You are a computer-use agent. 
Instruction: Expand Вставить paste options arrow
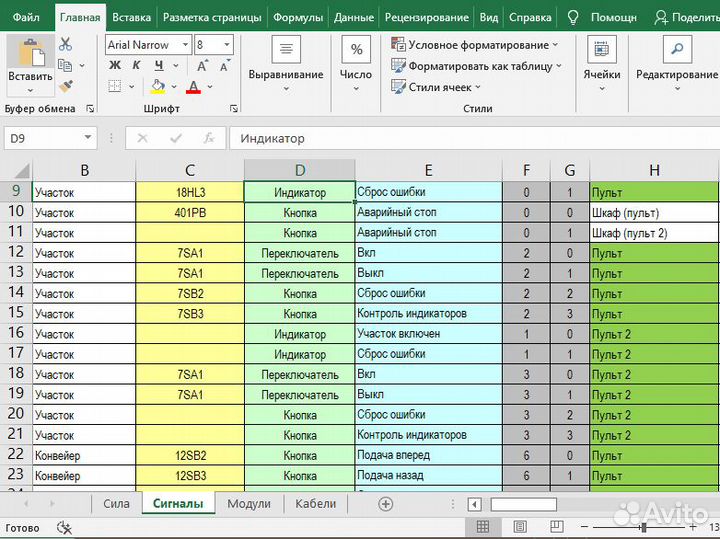(30, 90)
